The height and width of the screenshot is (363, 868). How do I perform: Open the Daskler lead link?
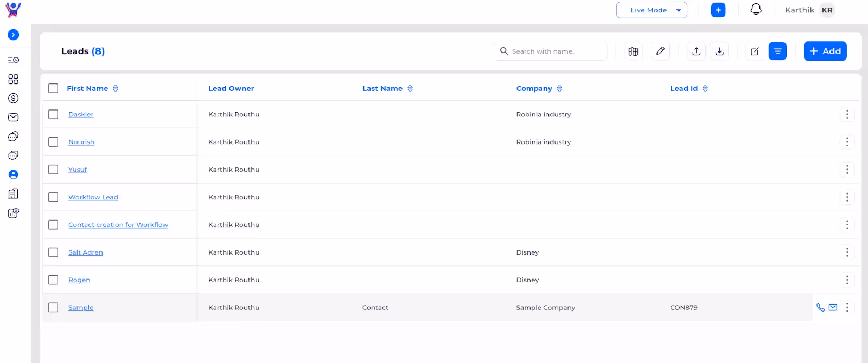tap(81, 114)
